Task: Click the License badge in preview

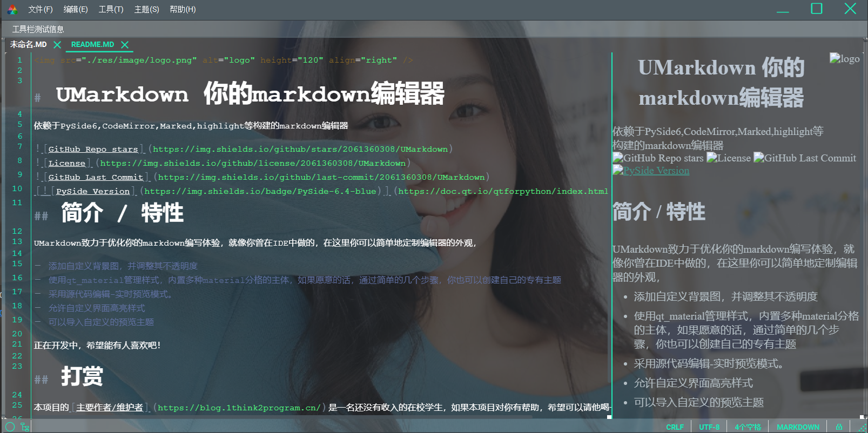Action: tap(729, 158)
